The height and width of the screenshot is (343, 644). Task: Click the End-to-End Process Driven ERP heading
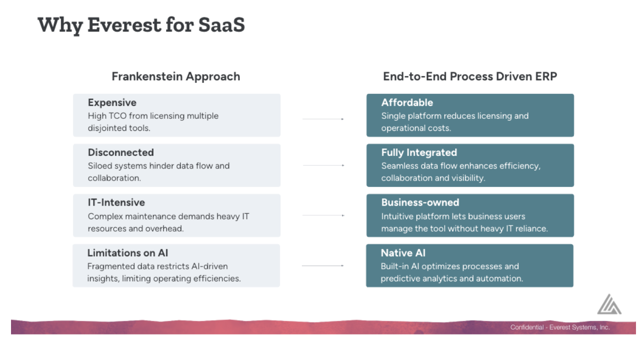coord(470,77)
